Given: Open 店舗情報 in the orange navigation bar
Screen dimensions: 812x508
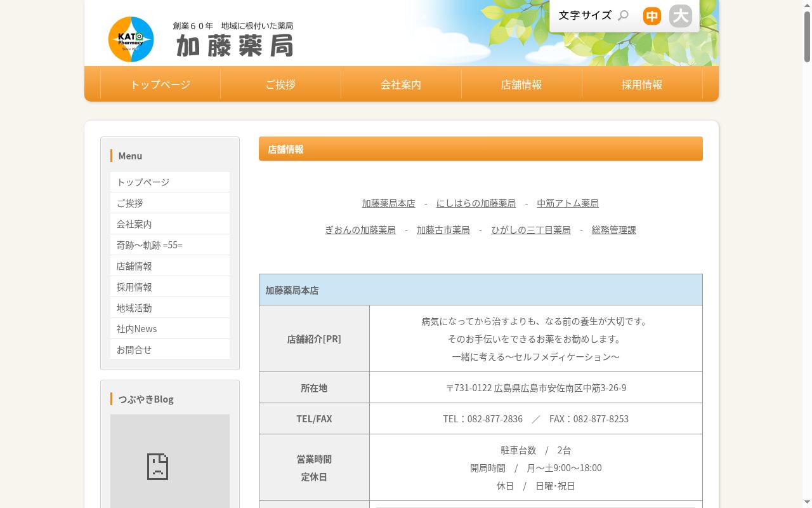Looking at the screenshot, I should coord(521,84).
